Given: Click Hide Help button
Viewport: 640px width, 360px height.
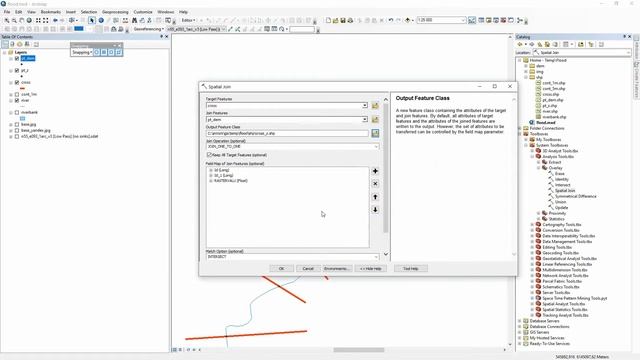Looking at the screenshot, I should click(x=371, y=269).
